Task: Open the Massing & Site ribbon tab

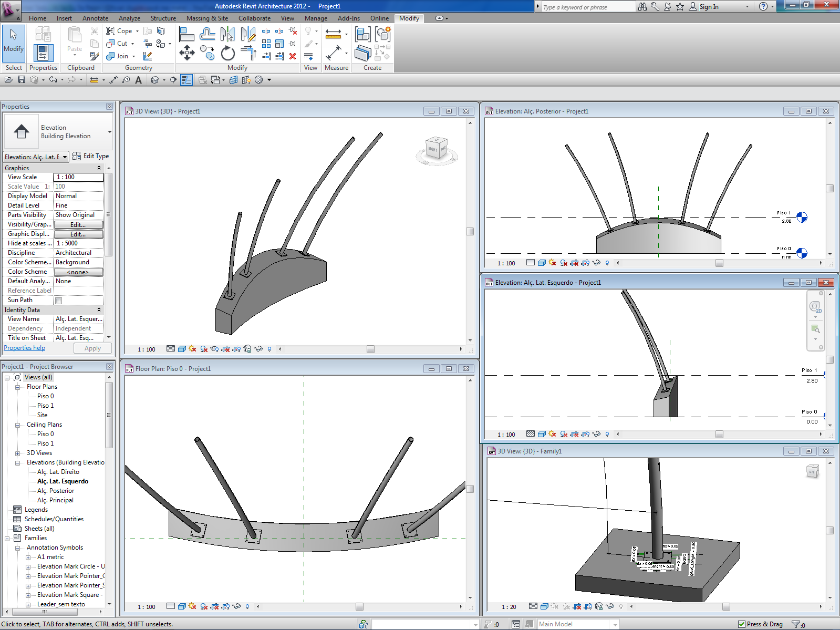Action: tap(207, 18)
